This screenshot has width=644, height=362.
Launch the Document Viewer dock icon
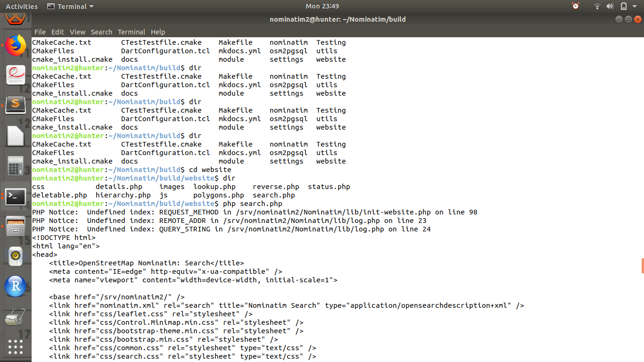coord(16,75)
